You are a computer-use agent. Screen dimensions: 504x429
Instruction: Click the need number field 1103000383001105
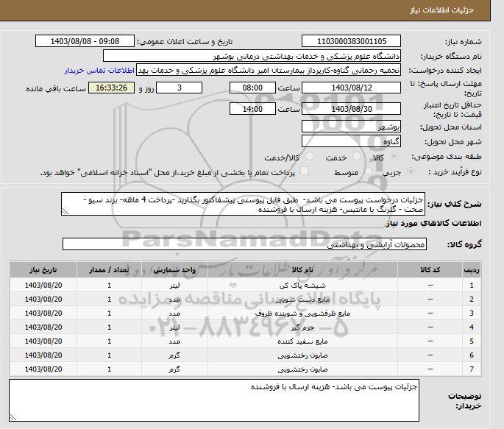351,41
